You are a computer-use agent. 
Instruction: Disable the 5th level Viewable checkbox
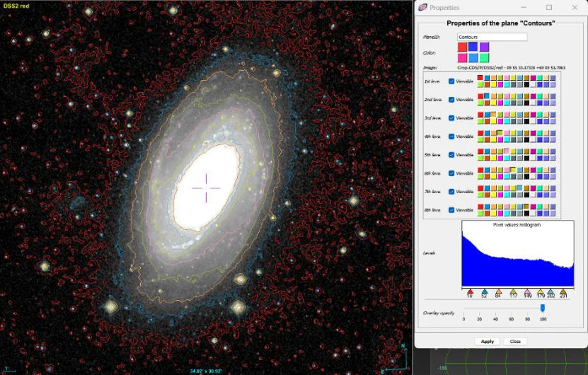tap(451, 154)
